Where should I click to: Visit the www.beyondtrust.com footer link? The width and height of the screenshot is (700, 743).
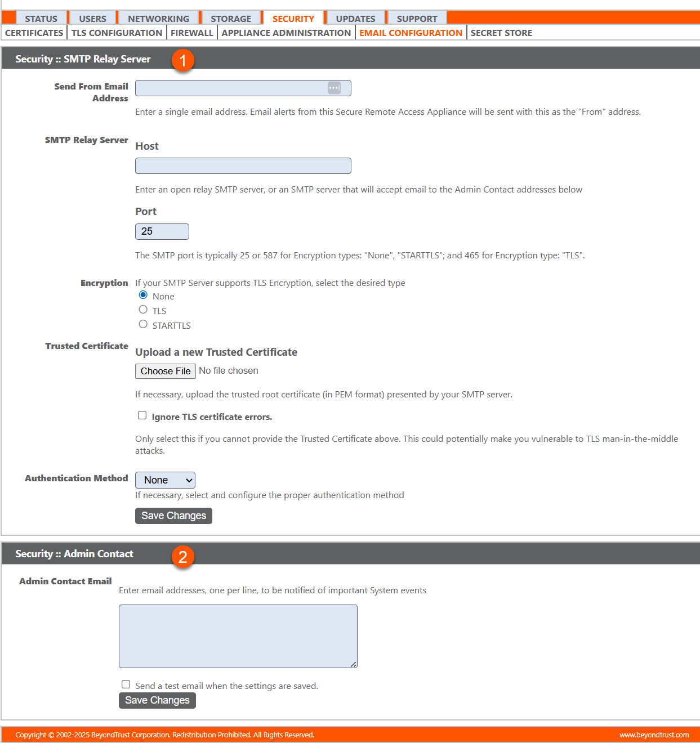click(654, 735)
